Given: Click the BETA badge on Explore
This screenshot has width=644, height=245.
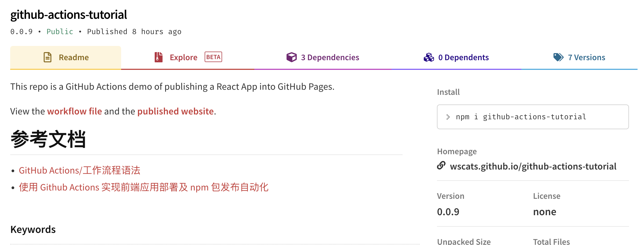Looking at the screenshot, I should tap(213, 57).
